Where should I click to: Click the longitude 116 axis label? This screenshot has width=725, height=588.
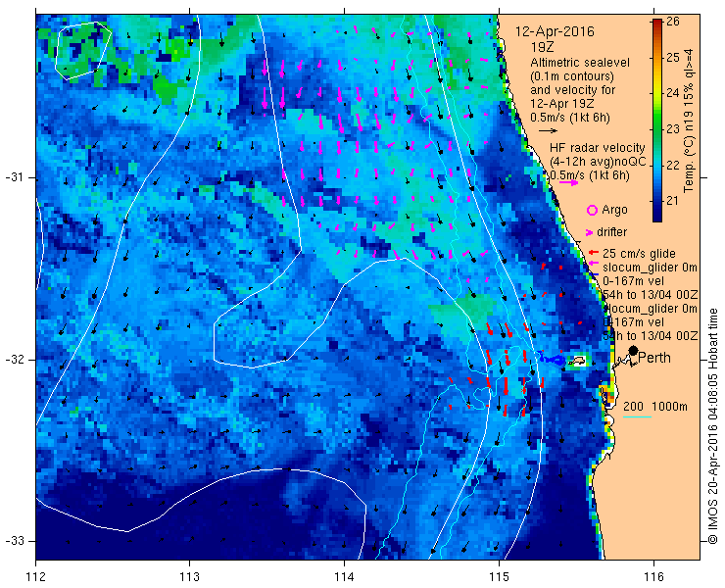653,577
